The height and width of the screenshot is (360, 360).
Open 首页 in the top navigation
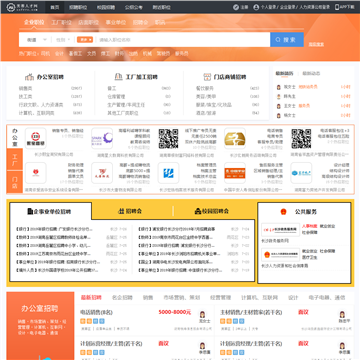tap(55, 7)
